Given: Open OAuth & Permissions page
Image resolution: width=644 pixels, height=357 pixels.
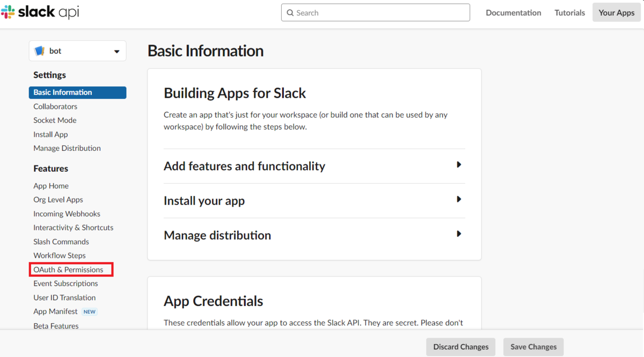Looking at the screenshot, I should point(68,269).
